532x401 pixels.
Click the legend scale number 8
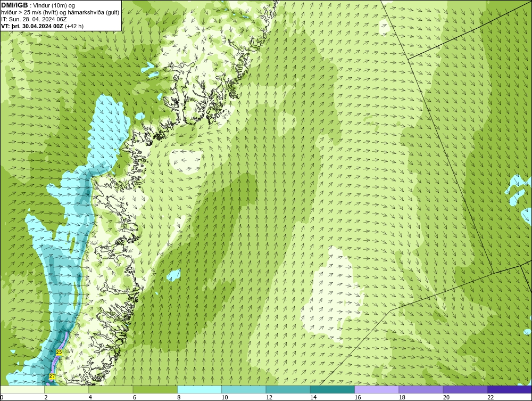point(179,397)
